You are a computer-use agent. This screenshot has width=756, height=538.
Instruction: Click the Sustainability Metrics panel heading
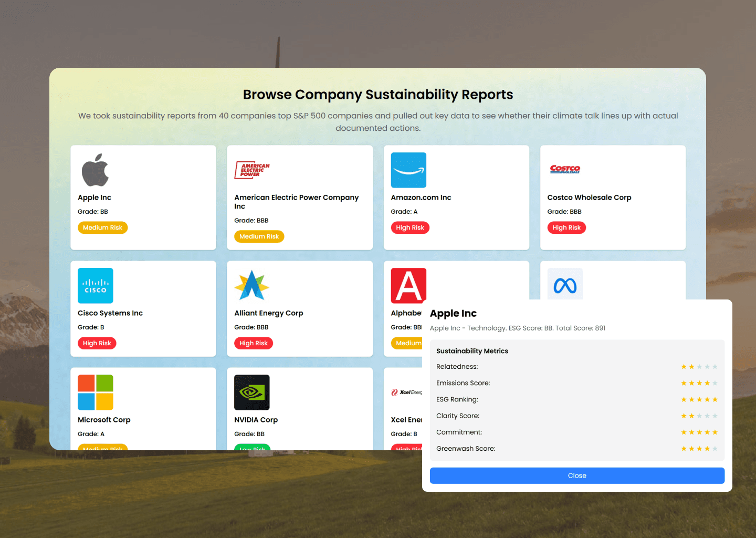472,350
